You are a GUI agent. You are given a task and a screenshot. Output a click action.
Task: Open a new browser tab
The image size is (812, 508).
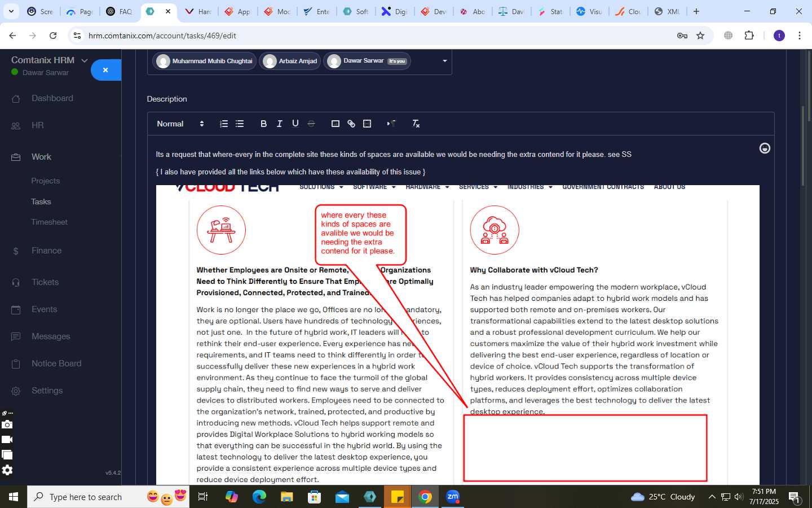click(696, 11)
